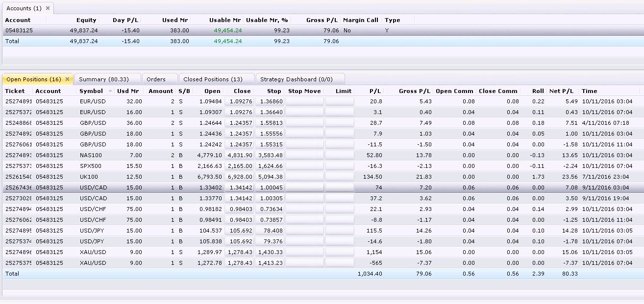Screen dimensions: 644x304
Task: Click close price for position opened at 1.09484
Action: (239, 101)
